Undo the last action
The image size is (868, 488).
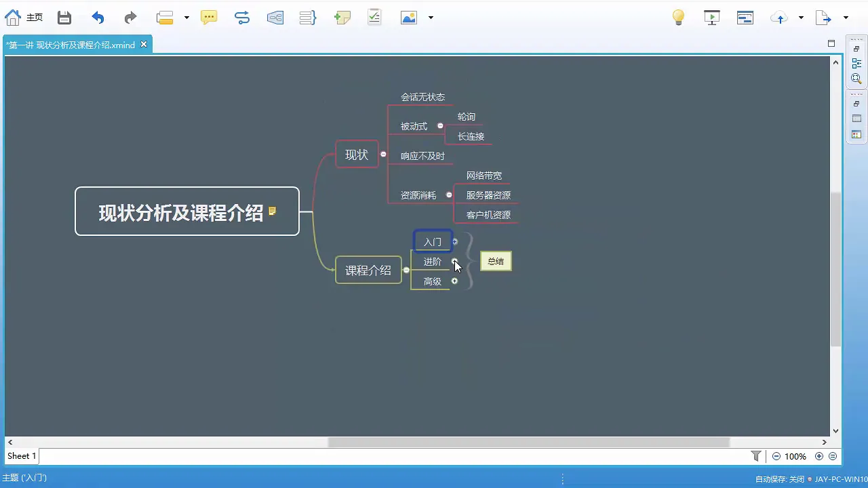tap(98, 18)
